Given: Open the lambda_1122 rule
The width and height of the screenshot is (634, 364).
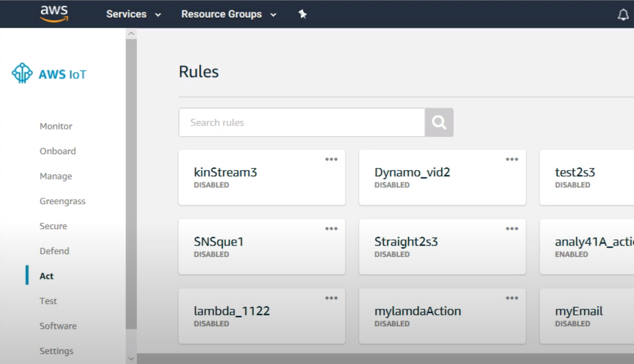Looking at the screenshot, I should [262, 316].
